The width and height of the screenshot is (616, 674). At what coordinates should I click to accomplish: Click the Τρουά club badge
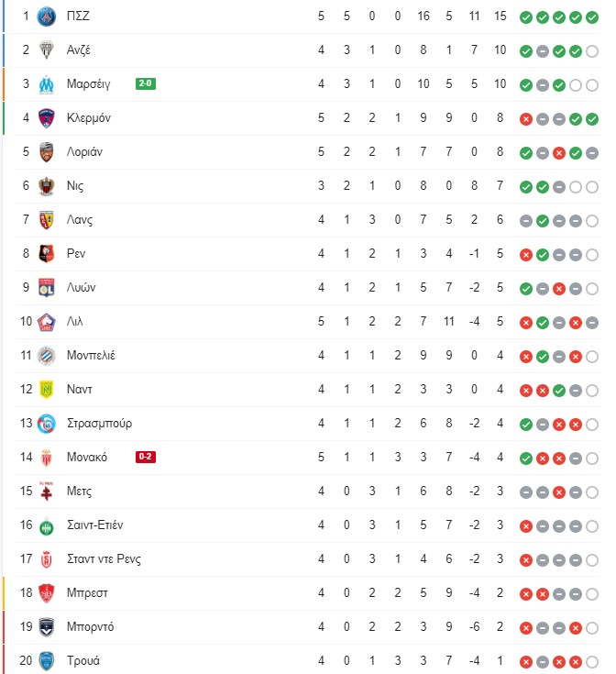(x=47, y=661)
